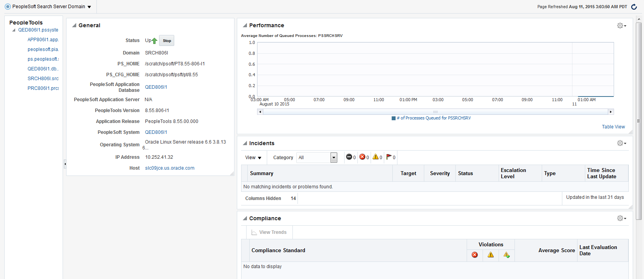This screenshot has width=644, height=279.
Task: Click the PeopleSoft Search Server Domain target icon
Action: [7, 7]
